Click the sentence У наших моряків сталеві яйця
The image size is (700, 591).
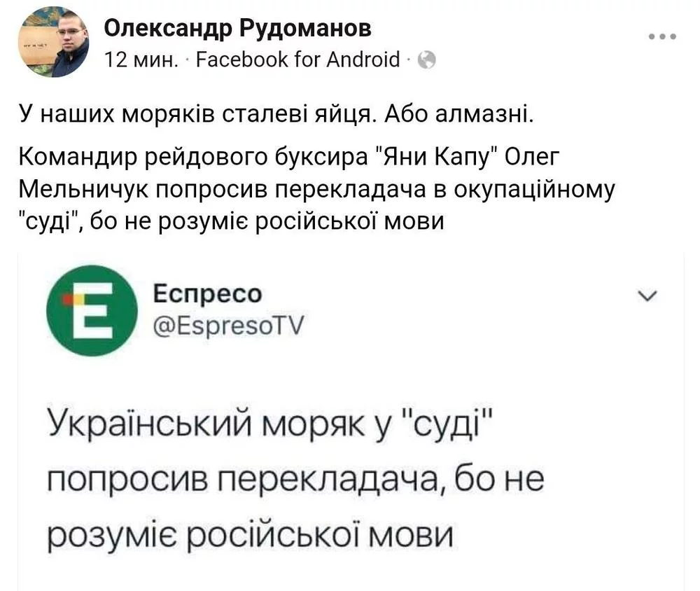(x=197, y=113)
